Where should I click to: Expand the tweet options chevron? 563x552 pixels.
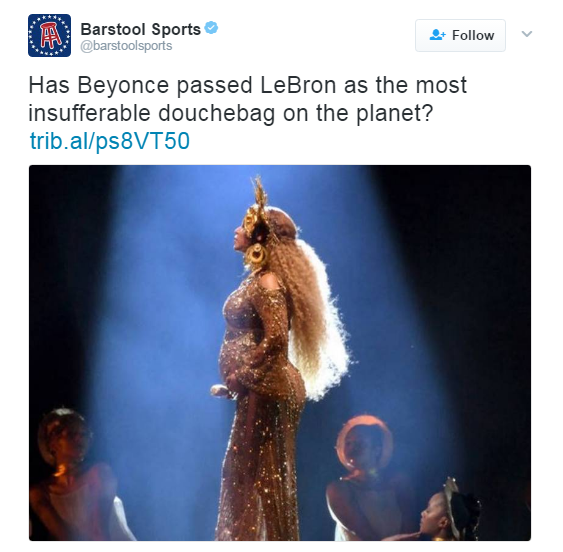coord(526,34)
